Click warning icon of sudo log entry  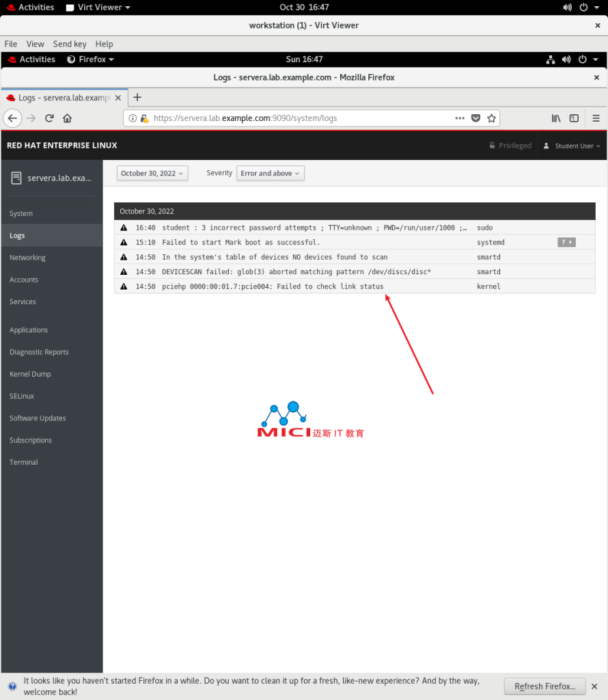124,228
